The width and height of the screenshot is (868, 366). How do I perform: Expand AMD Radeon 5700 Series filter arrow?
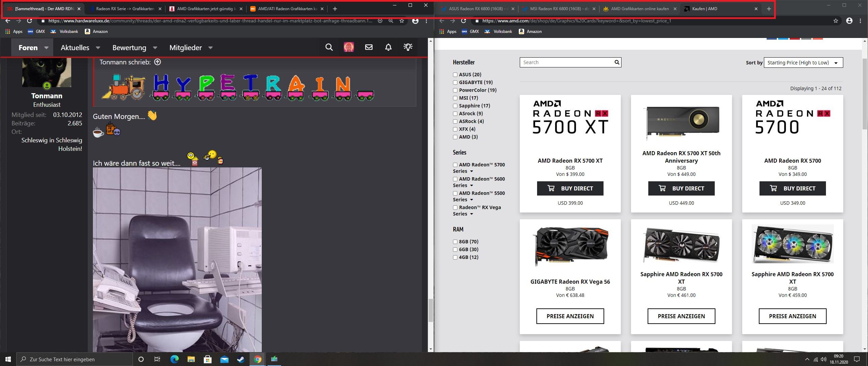pyautogui.click(x=471, y=171)
